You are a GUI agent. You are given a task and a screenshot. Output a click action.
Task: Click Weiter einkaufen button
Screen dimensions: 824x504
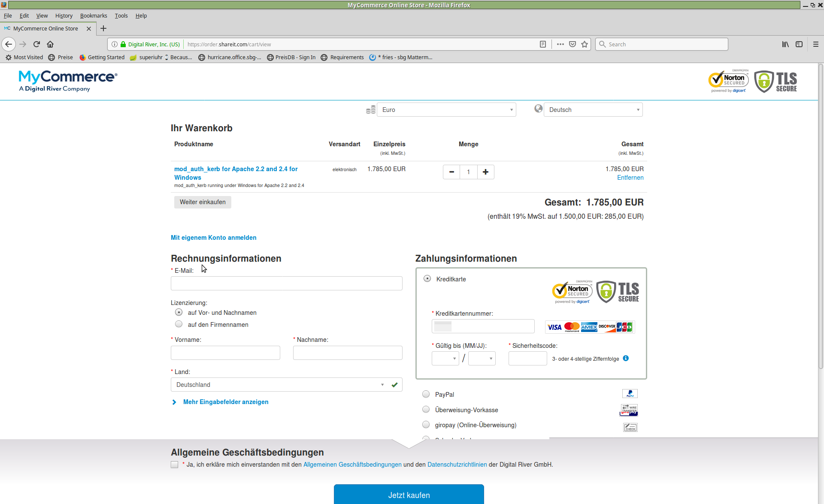(x=203, y=202)
